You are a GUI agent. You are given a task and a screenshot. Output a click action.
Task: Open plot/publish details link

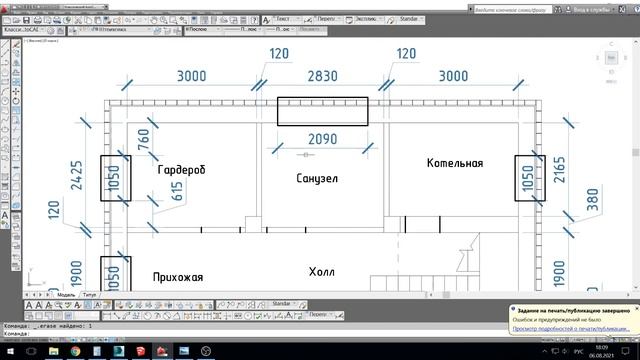point(571,329)
